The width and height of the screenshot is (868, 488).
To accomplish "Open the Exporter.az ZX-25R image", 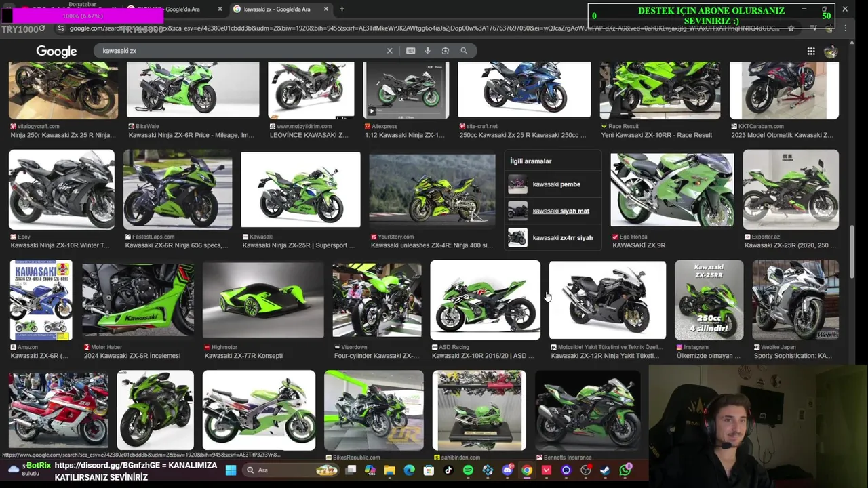I will pyautogui.click(x=791, y=189).
